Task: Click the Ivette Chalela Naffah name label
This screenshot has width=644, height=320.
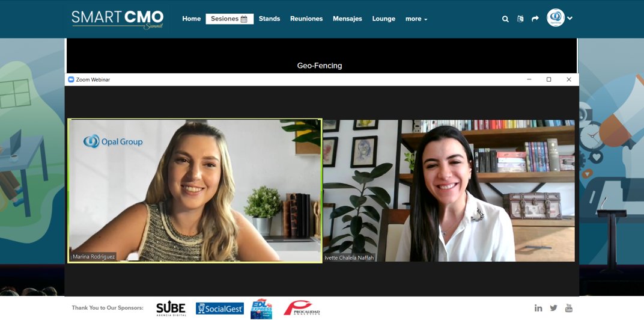Action: coord(349,258)
